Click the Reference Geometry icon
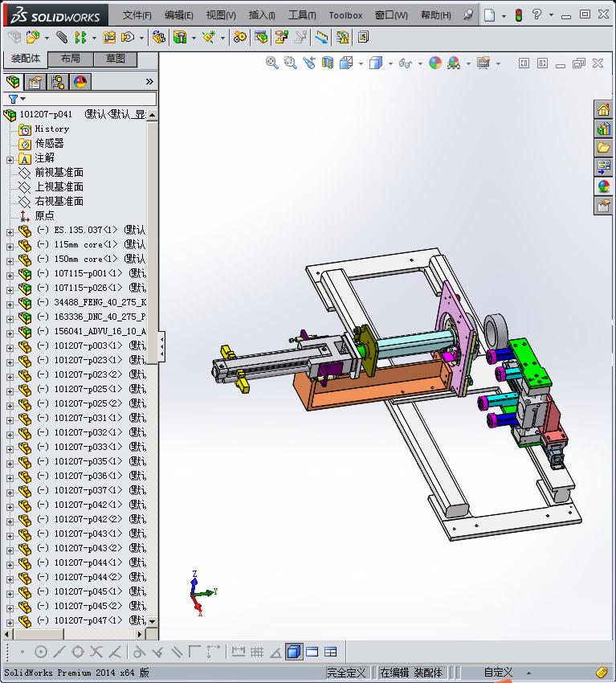616x683 pixels. (209, 38)
